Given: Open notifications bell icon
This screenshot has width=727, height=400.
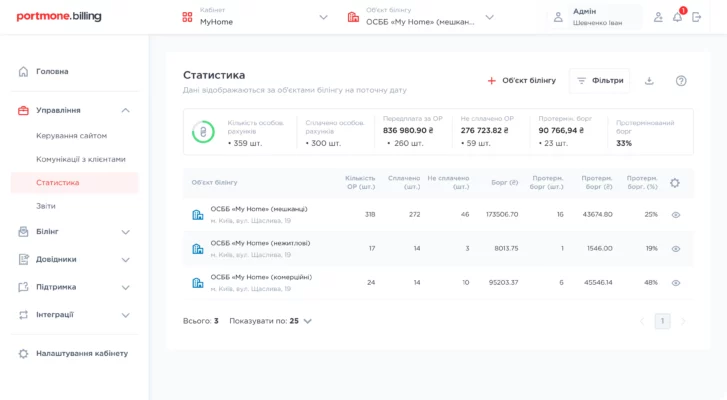Looking at the screenshot, I should pos(677,17).
